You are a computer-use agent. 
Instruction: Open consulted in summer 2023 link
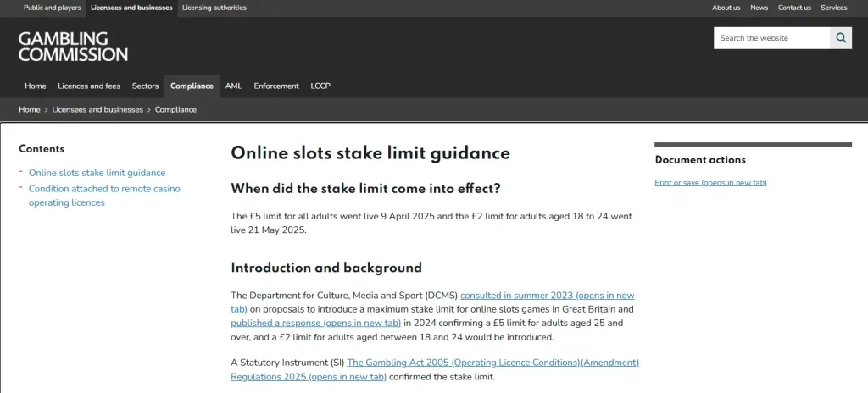point(547,296)
